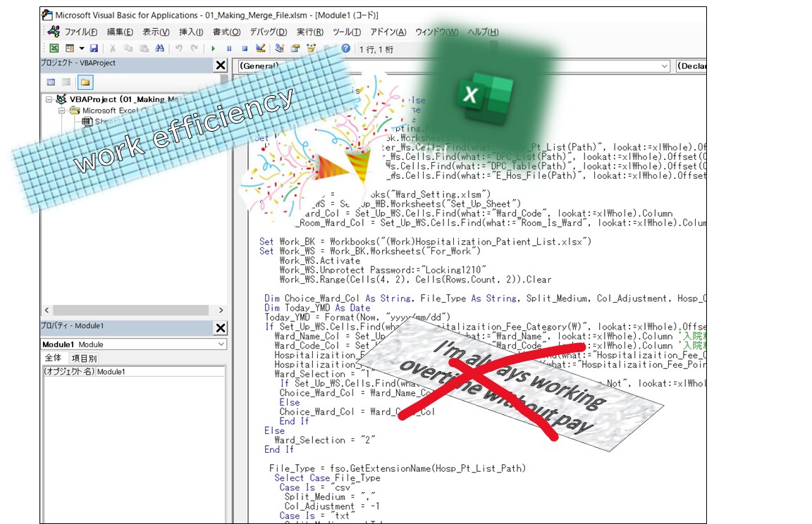Click the VBA application icon left of the File menu
Viewport: 812px width, 524px height.
point(54,32)
